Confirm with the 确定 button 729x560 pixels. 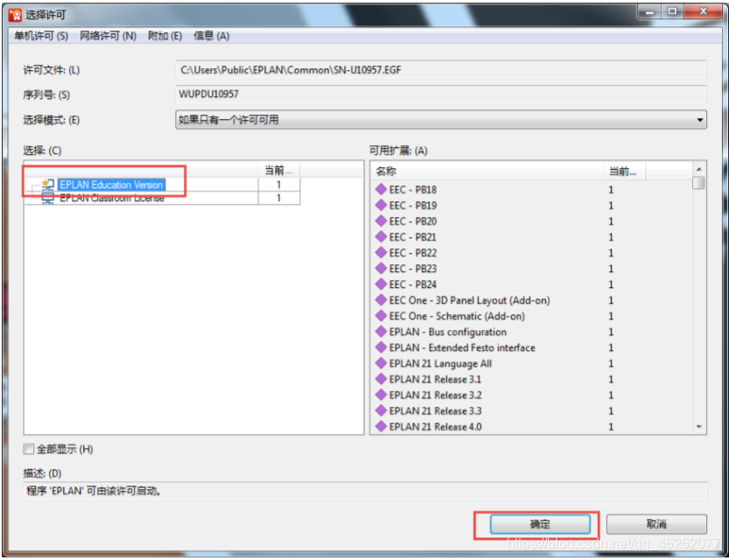(540, 524)
